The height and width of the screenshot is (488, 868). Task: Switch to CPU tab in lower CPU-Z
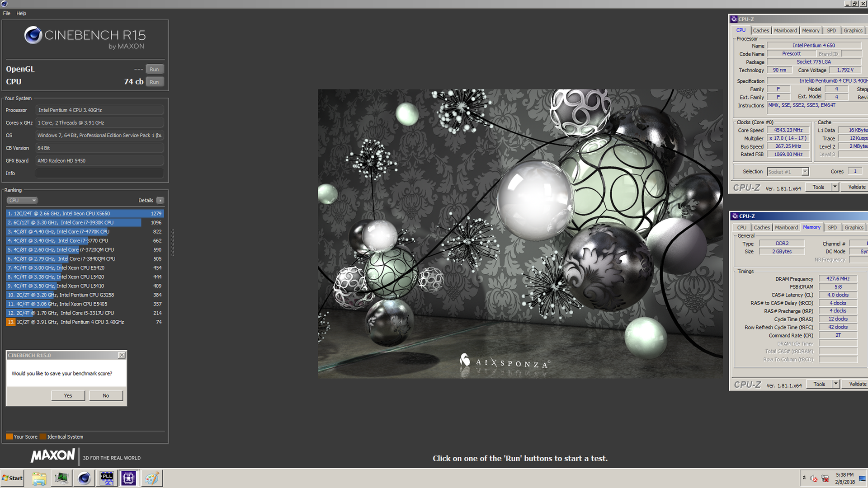(x=742, y=227)
